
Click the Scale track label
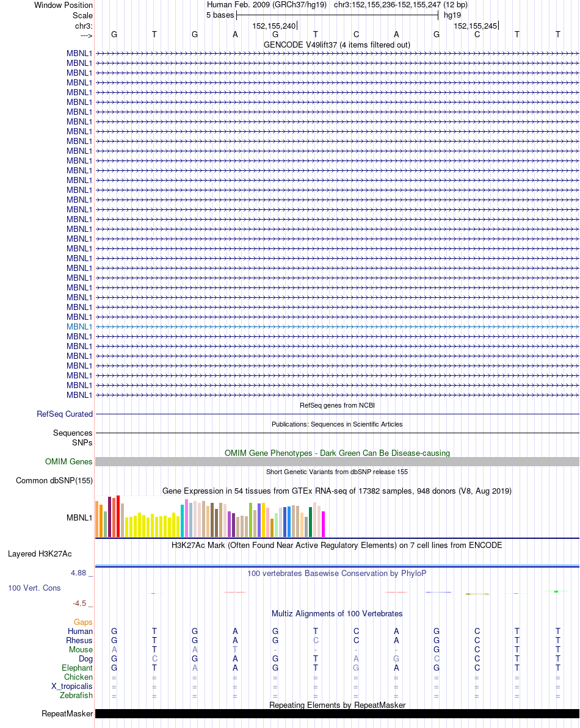pos(82,15)
